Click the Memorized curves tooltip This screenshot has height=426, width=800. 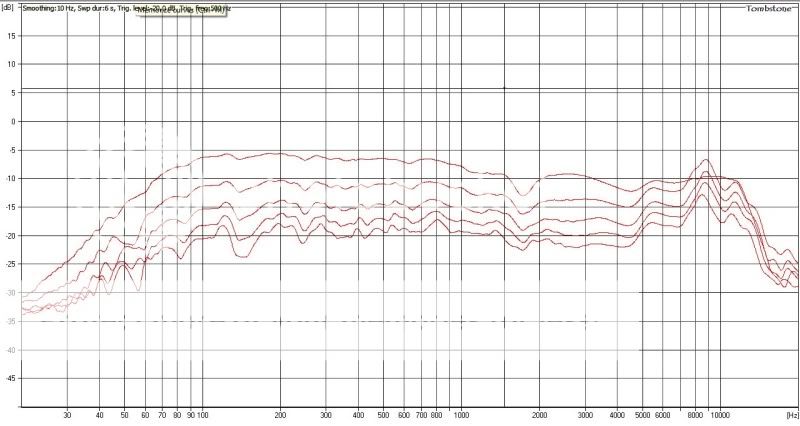(179, 15)
